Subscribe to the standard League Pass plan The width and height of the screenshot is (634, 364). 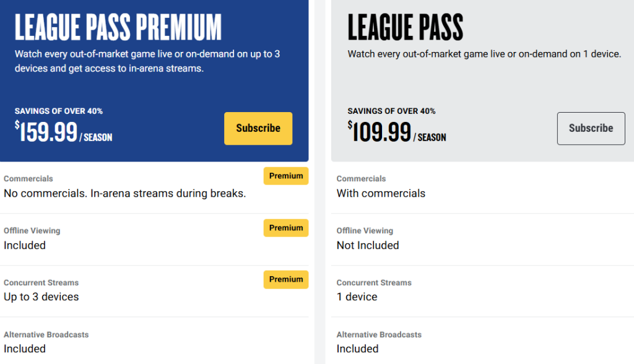[x=591, y=128]
